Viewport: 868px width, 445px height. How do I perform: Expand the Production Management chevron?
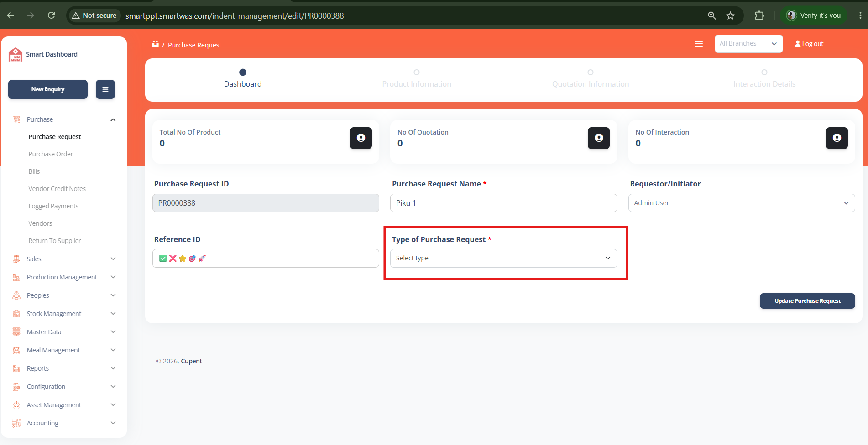pos(113,277)
